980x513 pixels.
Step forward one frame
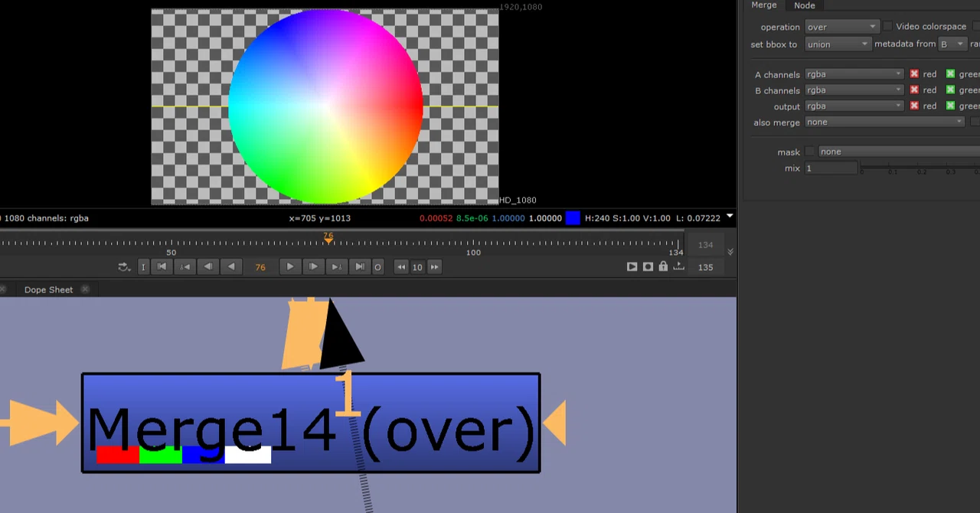[x=313, y=266]
